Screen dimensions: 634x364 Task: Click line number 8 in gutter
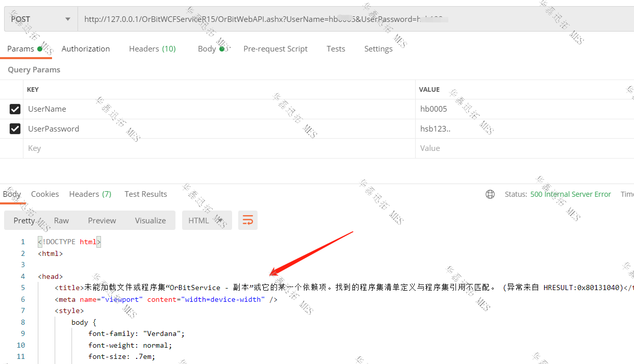coord(22,322)
